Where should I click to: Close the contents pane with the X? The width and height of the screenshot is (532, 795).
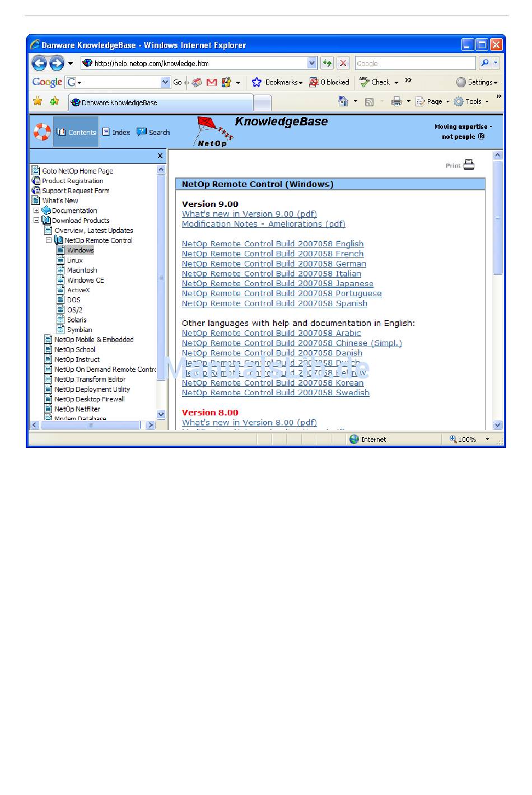160,156
